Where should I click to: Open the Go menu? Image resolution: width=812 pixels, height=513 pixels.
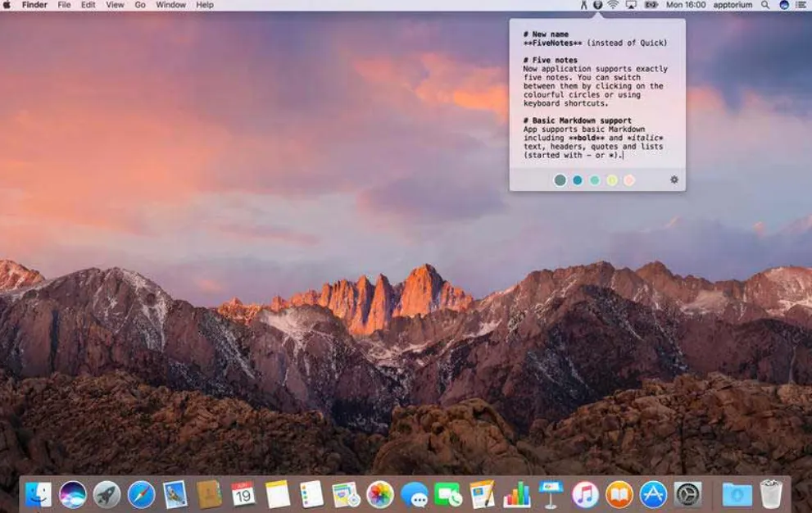click(x=140, y=5)
